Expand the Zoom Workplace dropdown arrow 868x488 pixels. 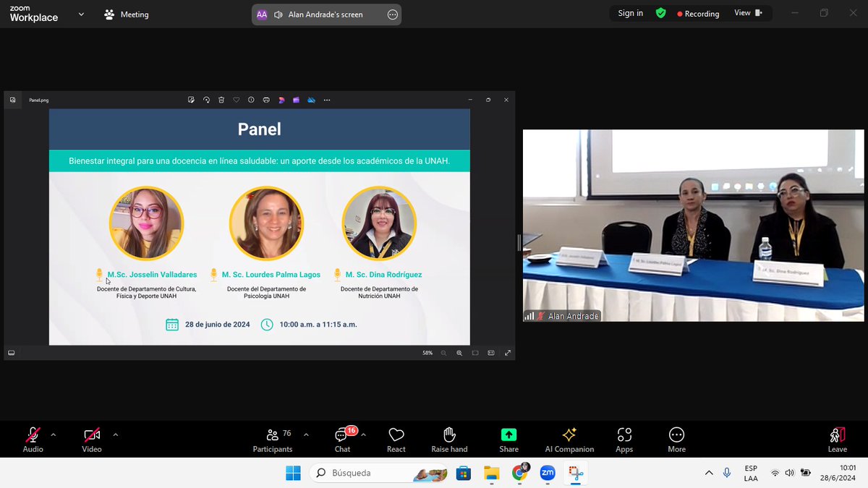[81, 14]
